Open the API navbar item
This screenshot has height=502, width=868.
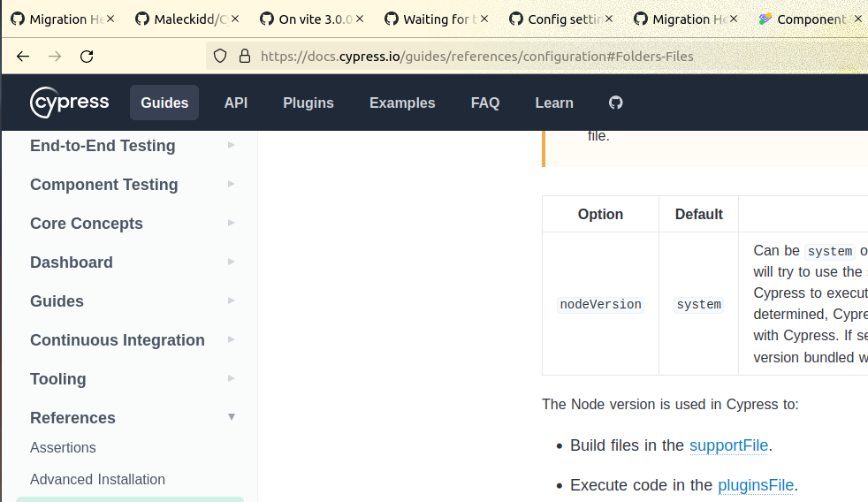click(x=236, y=103)
